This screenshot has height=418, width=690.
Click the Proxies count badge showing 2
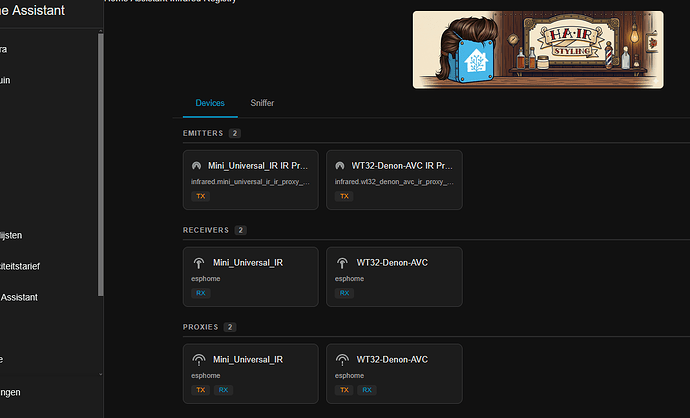pos(230,327)
